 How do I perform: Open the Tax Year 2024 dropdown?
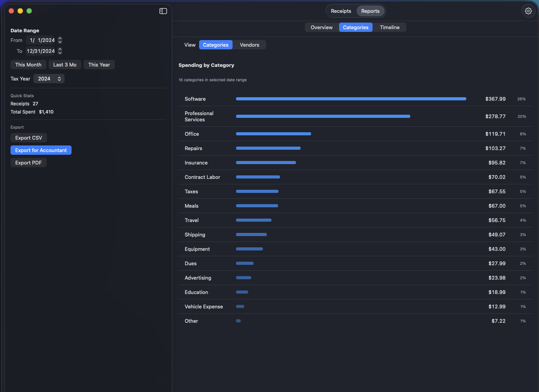coord(49,79)
